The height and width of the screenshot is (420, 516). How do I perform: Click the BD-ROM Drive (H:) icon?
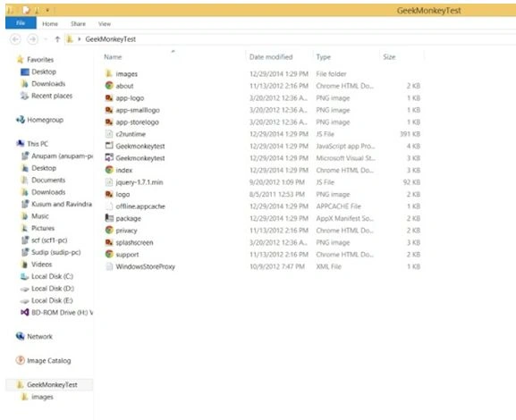tap(25, 312)
